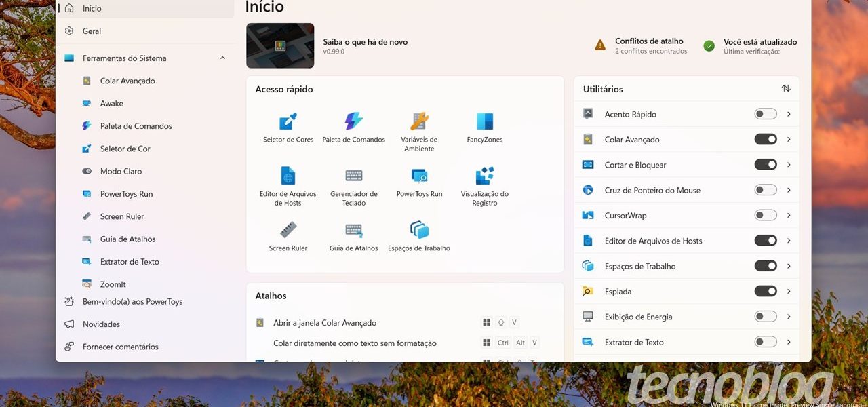Switch off Espaços de Trabalho toggle
This screenshot has width=868, height=407.
click(766, 266)
